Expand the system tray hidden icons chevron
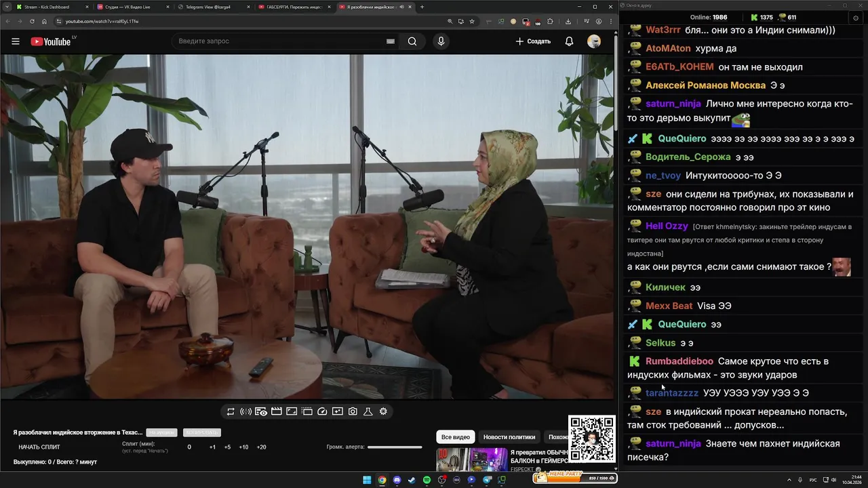The width and height of the screenshot is (868, 488). click(790, 480)
